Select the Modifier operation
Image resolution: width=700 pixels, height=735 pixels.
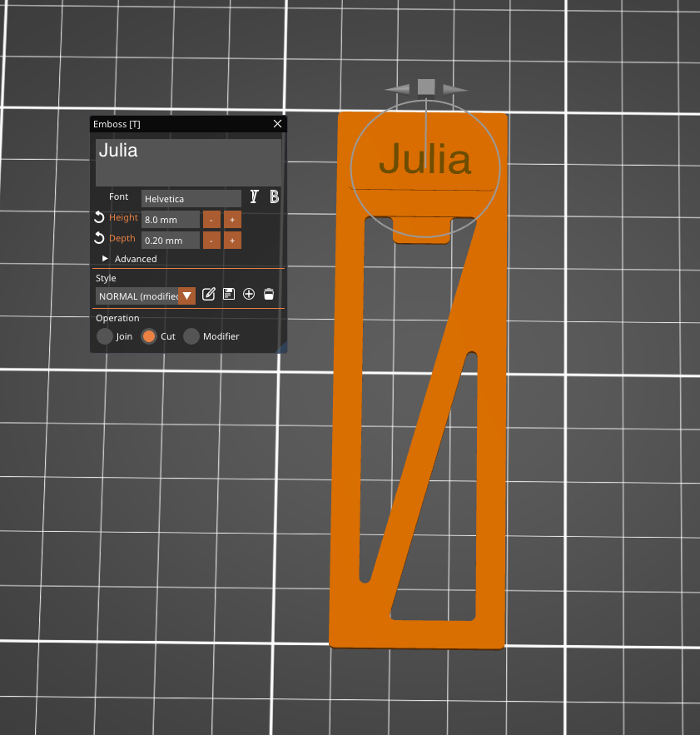pos(191,336)
